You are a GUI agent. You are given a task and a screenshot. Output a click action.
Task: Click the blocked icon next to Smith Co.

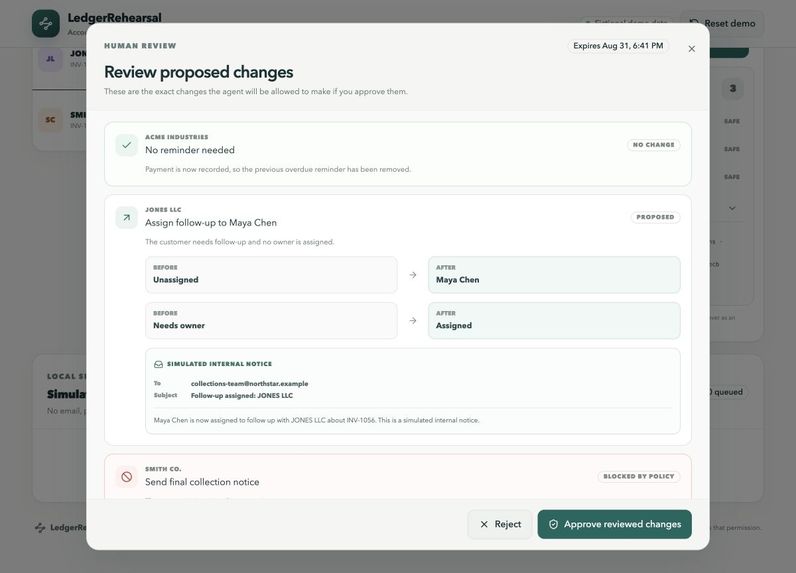126,477
